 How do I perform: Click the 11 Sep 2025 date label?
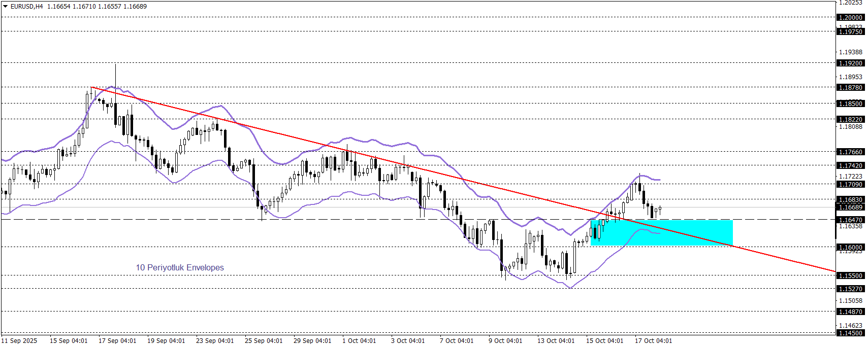(x=19, y=340)
